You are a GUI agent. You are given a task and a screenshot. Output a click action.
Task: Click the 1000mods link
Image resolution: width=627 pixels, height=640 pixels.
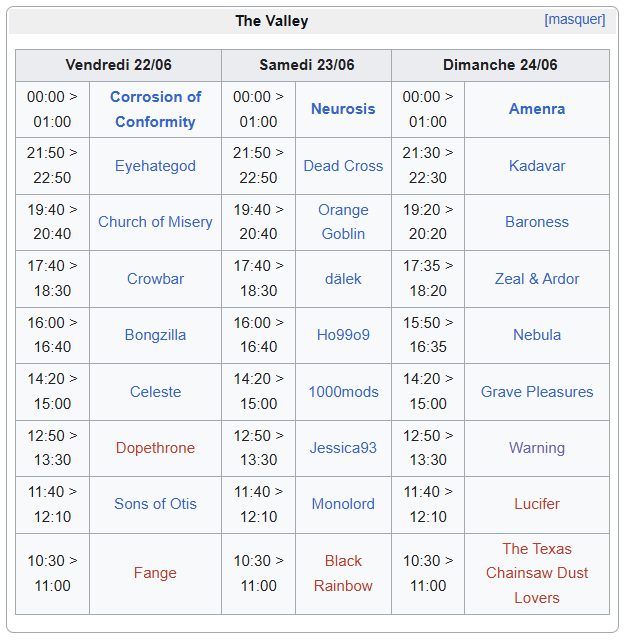click(343, 392)
